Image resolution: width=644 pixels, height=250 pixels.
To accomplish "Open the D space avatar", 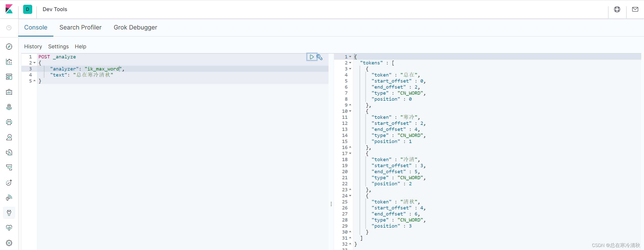I will click(28, 9).
